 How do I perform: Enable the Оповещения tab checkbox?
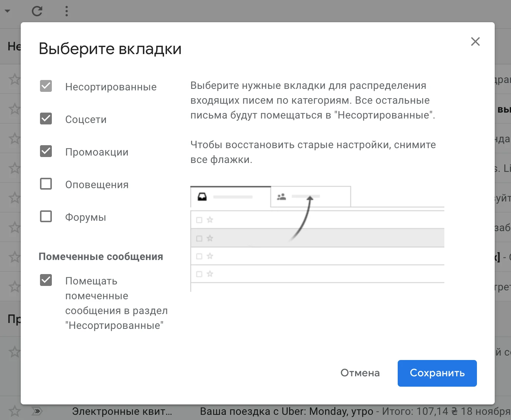[46, 184]
